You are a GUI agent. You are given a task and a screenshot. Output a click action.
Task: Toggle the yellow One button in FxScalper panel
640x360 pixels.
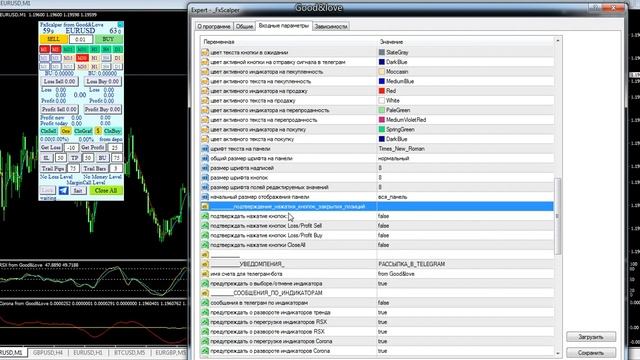point(66,131)
